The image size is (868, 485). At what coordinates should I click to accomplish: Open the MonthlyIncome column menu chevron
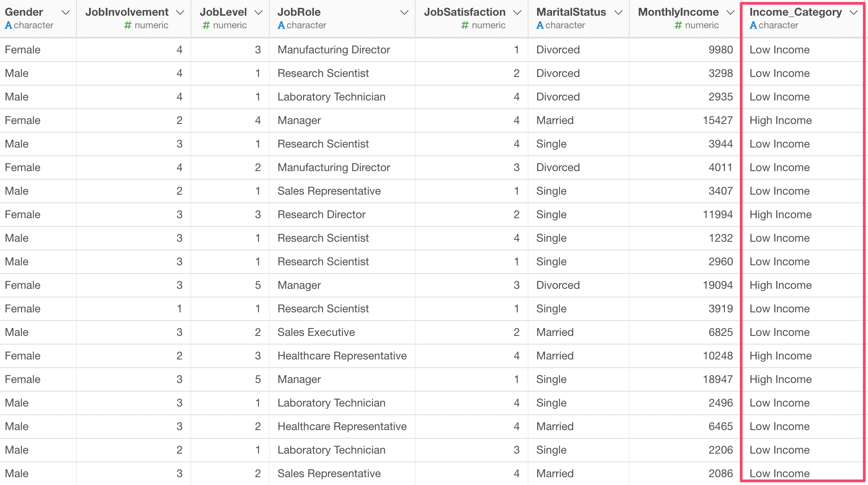pyautogui.click(x=730, y=13)
